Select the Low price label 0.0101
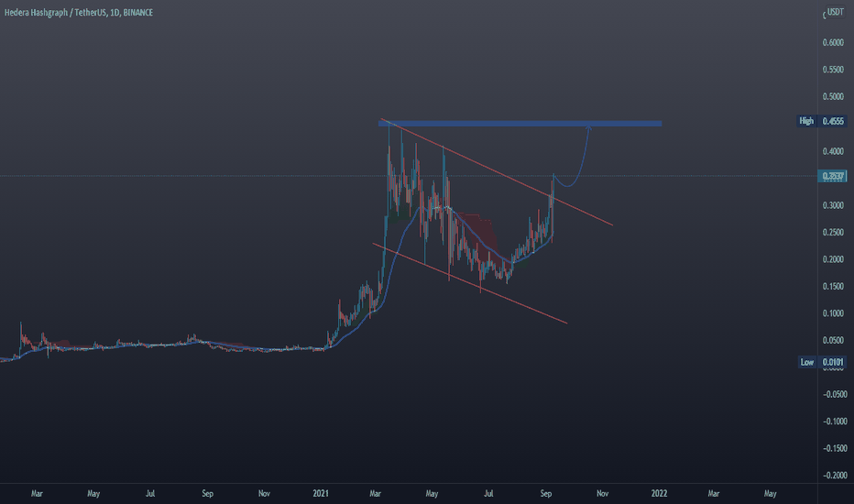The width and height of the screenshot is (854, 504). (x=833, y=362)
